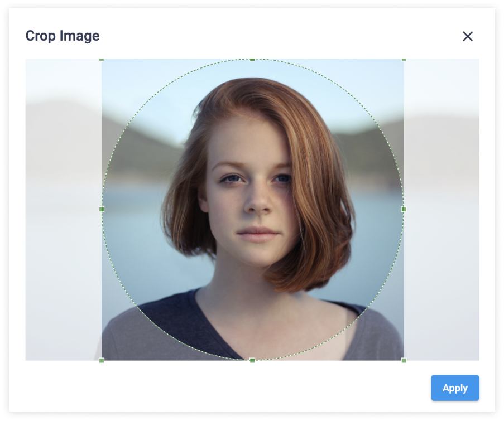Image resolution: width=504 pixels, height=421 pixels.
Task: Select the right-middle crop handle
Action: [404, 209]
